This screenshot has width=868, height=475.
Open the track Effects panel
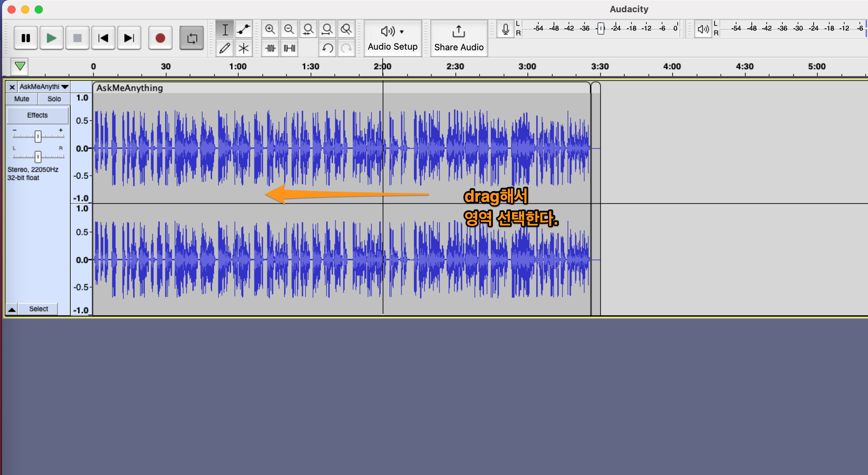(x=37, y=115)
